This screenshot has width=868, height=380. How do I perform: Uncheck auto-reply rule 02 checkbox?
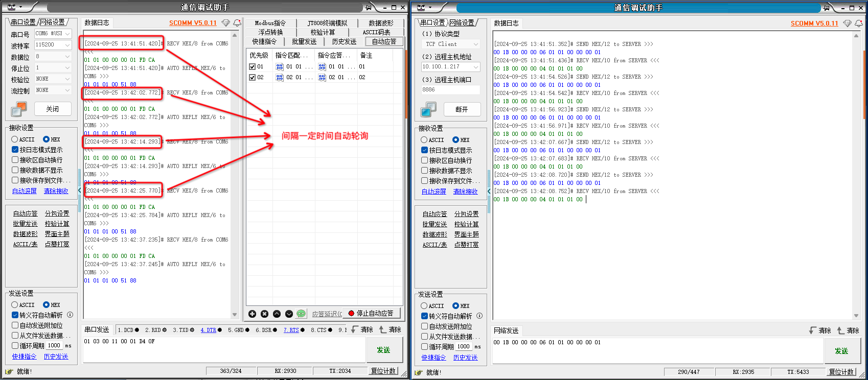(252, 78)
